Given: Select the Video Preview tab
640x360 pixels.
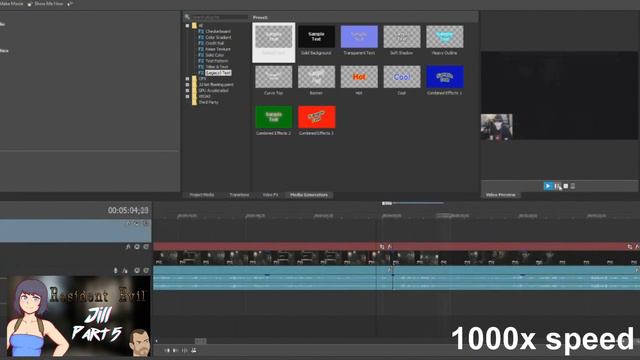Looking at the screenshot, I should (500, 195).
